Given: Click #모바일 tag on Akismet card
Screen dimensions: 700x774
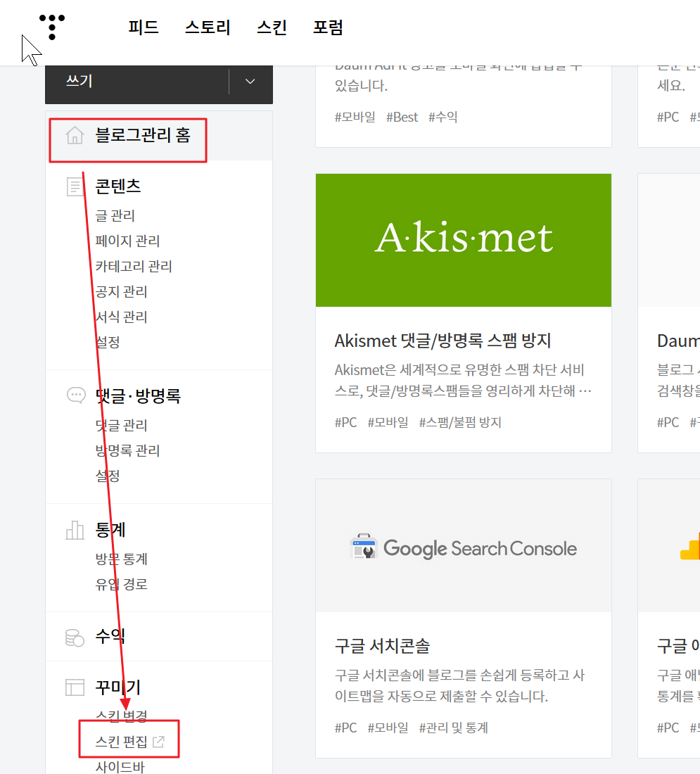Looking at the screenshot, I should pos(388,423).
